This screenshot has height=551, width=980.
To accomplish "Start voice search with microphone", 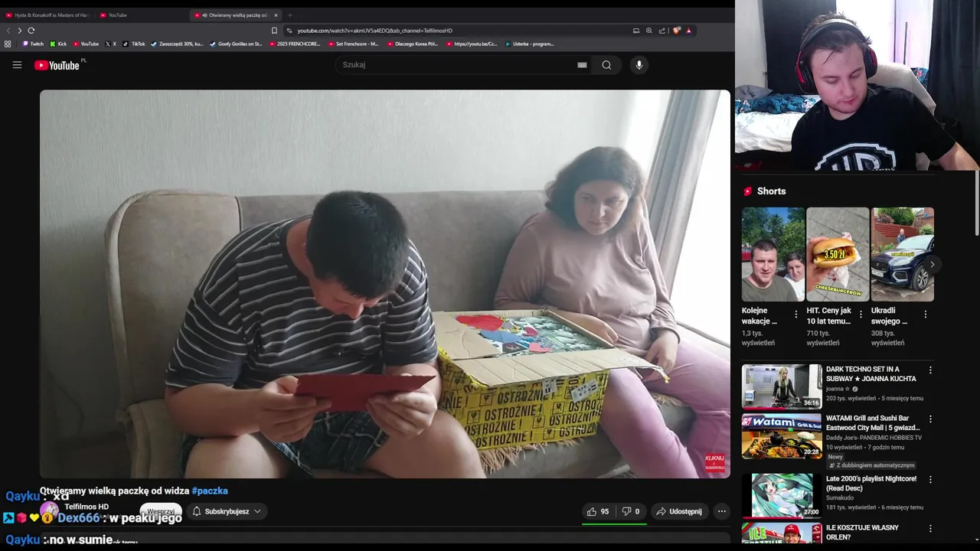I will 639,65.
